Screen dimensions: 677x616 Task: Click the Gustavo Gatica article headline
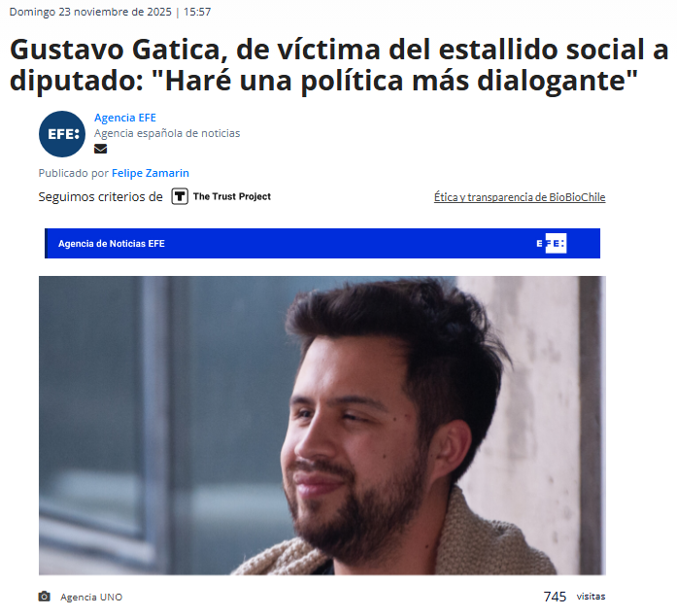tap(339, 65)
